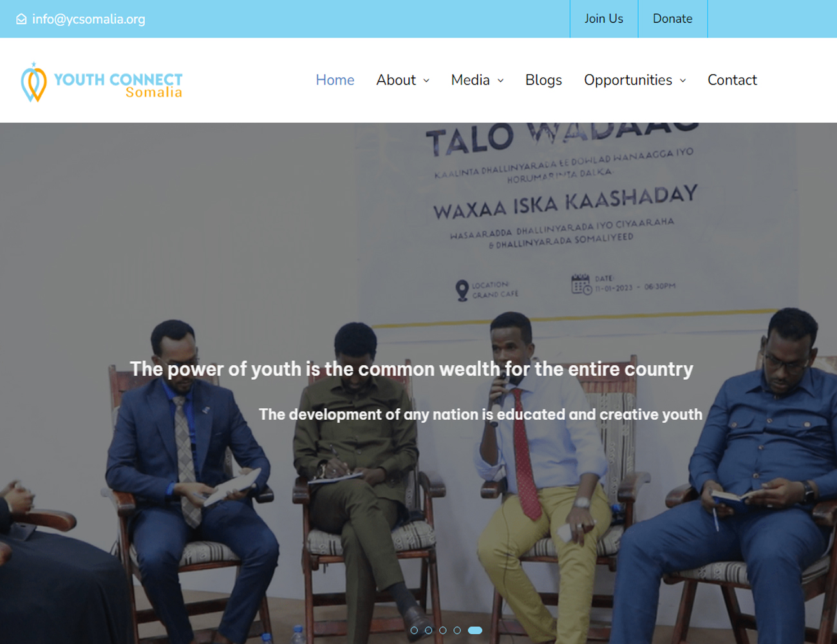Expand the Media dropdown chevron
This screenshot has height=644, width=837.
point(501,80)
